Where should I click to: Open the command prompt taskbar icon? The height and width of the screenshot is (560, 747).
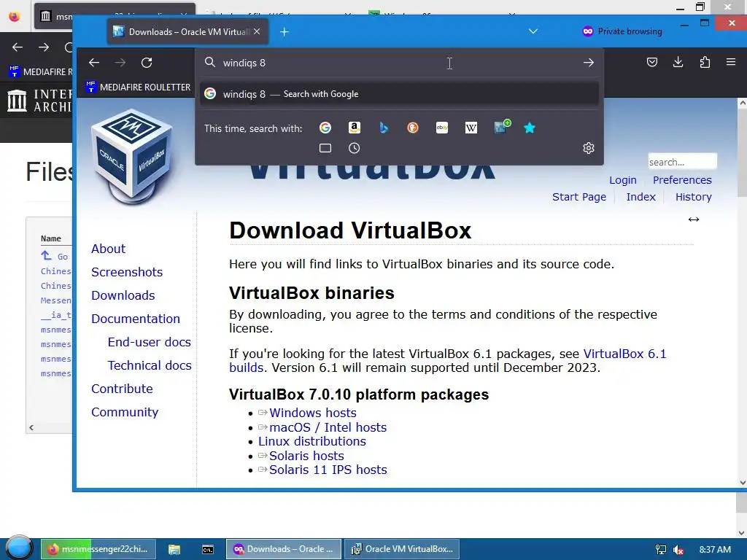point(208,550)
